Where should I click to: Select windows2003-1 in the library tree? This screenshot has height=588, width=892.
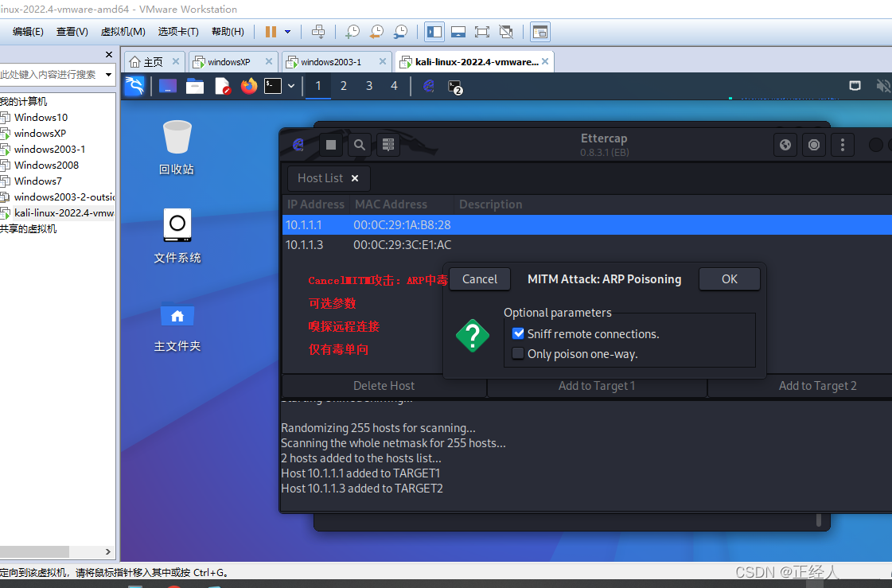point(49,150)
